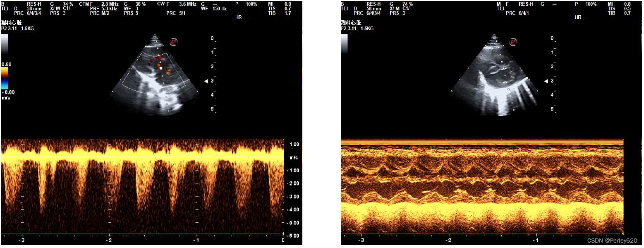The width and height of the screenshot is (644, 248).
Task: Click the depth mark 0 in the right scan
Action: [x=552, y=39]
